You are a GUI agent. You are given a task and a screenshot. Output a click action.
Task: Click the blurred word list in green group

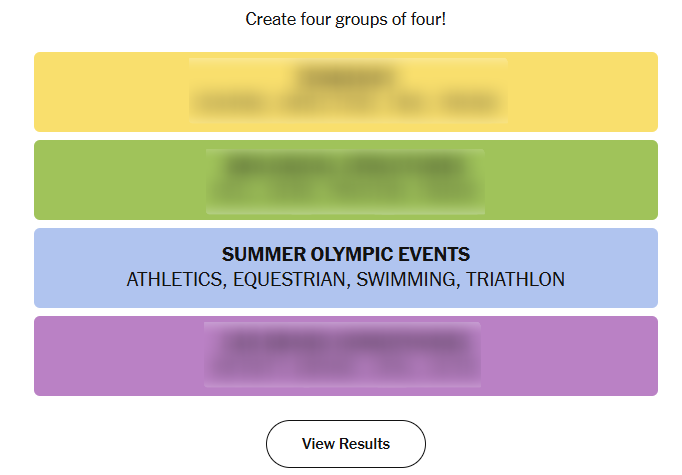click(x=345, y=190)
